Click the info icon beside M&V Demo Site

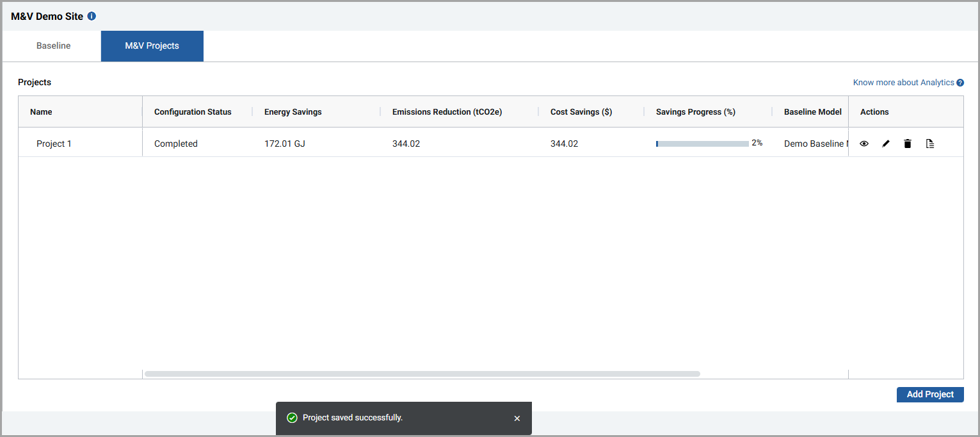92,16
